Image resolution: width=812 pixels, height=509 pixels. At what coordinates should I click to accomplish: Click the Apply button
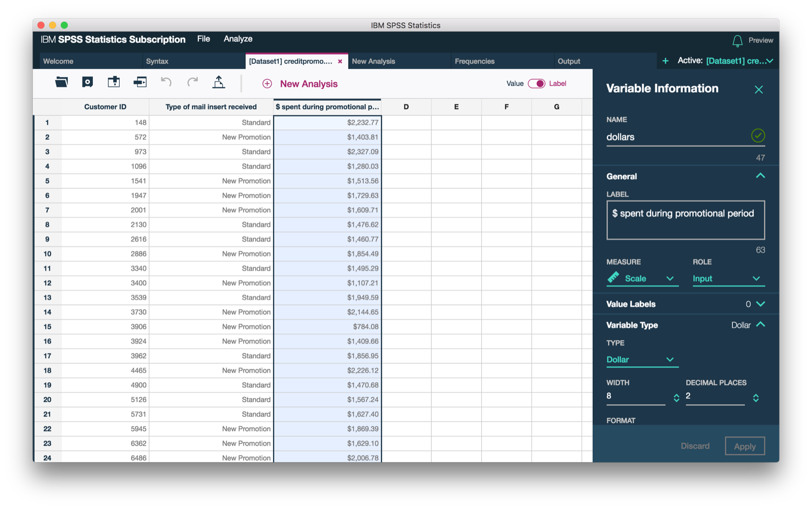(x=745, y=446)
